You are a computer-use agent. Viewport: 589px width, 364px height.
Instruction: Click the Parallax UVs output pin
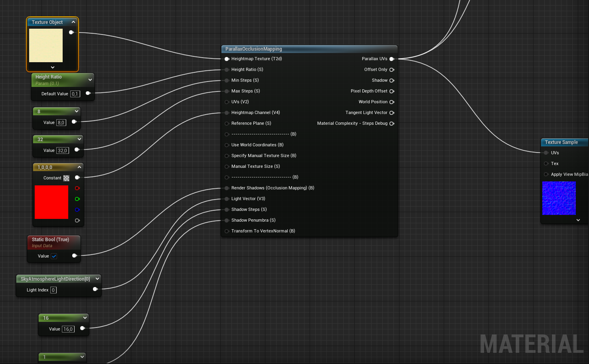(x=392, y=59)
